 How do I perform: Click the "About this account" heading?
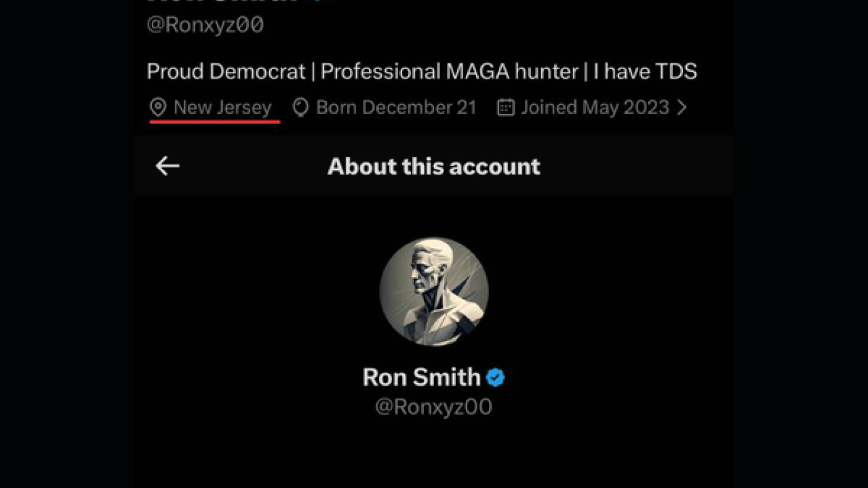434,166
